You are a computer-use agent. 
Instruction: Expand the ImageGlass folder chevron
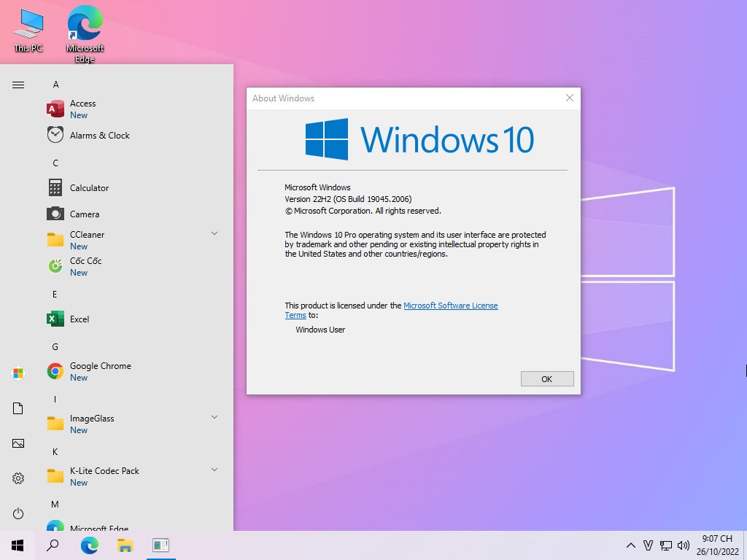214,417
